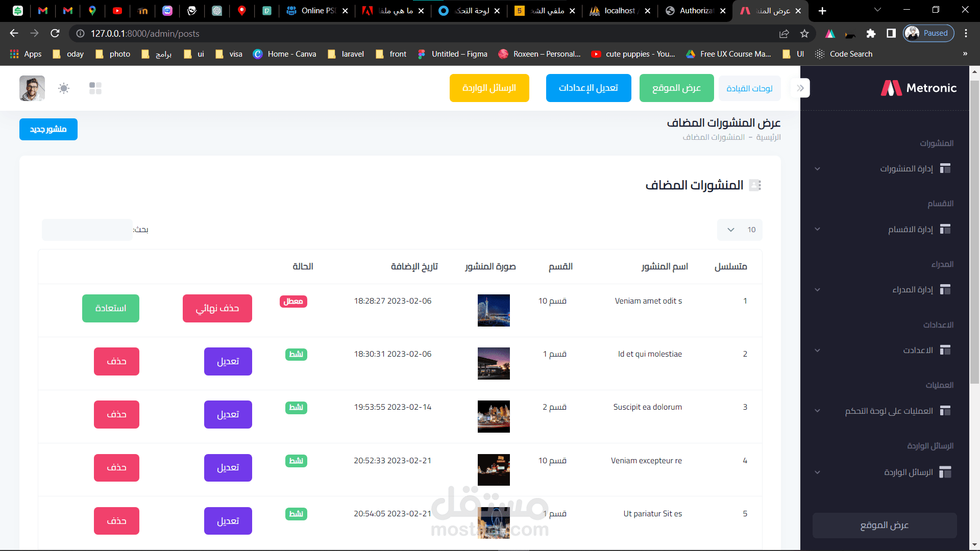Switch to the Authorization browser tab

[696, 11]
